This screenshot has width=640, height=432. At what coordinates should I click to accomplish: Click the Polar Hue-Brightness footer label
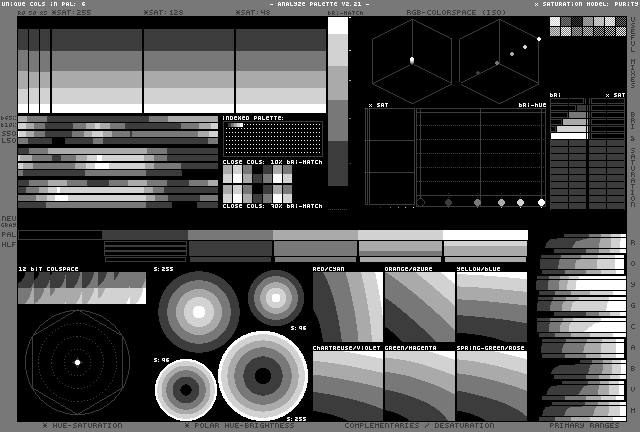pyautogui.click(x=239, y=425)
